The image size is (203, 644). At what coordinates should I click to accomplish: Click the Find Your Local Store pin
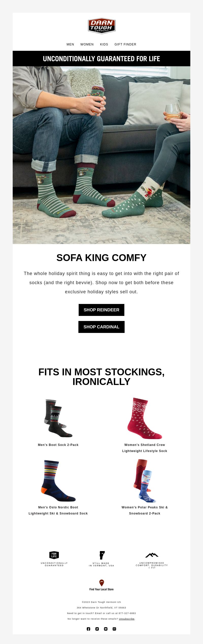pos(101,583)
